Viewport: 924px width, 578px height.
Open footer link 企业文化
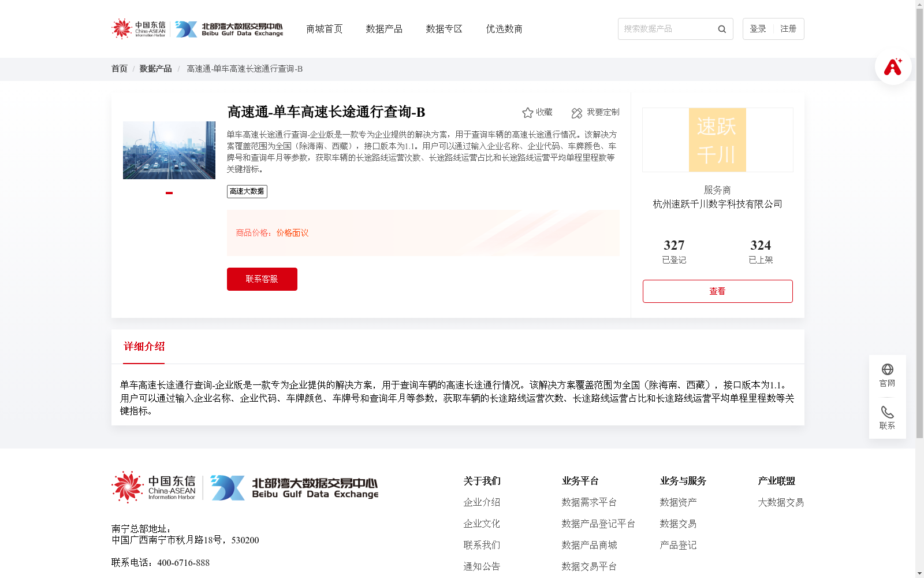click(x=482, y=524)
